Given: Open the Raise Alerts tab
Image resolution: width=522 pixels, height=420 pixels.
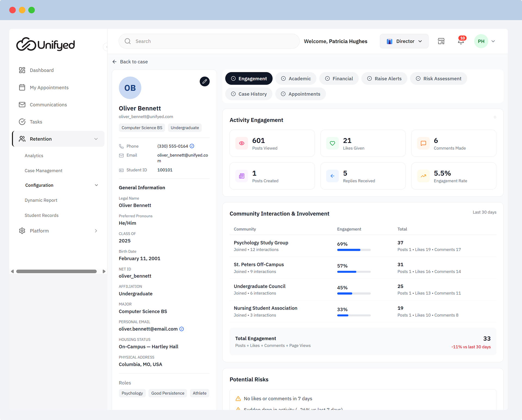Looking at the screenshot, I should [x=384, y=79].
